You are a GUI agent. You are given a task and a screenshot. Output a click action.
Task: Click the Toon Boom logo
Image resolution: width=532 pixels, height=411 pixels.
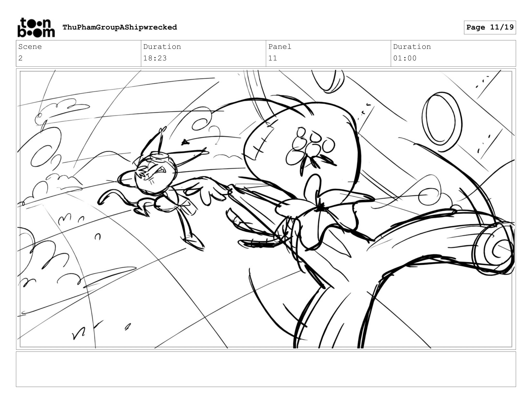[x=36, y=28]
